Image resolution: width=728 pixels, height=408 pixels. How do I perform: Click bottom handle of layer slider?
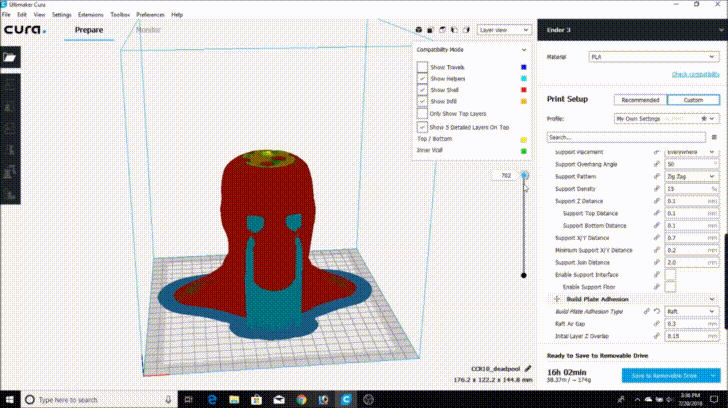click(523, 275)
